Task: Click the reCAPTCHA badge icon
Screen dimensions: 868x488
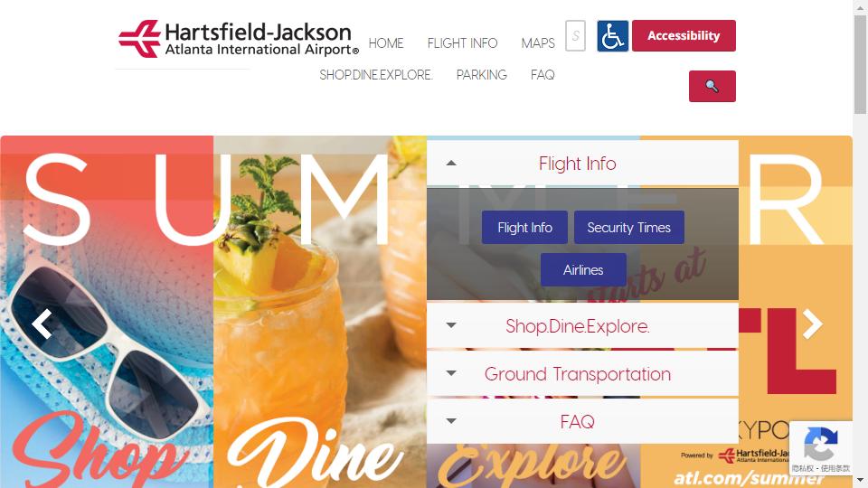Action: pos(820,443)
